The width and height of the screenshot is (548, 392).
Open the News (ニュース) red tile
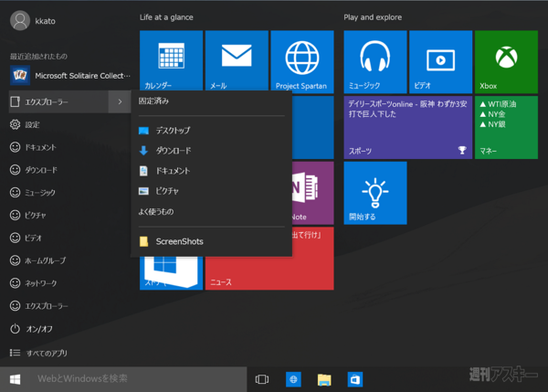pyautogui.click(x=269, y=273)
